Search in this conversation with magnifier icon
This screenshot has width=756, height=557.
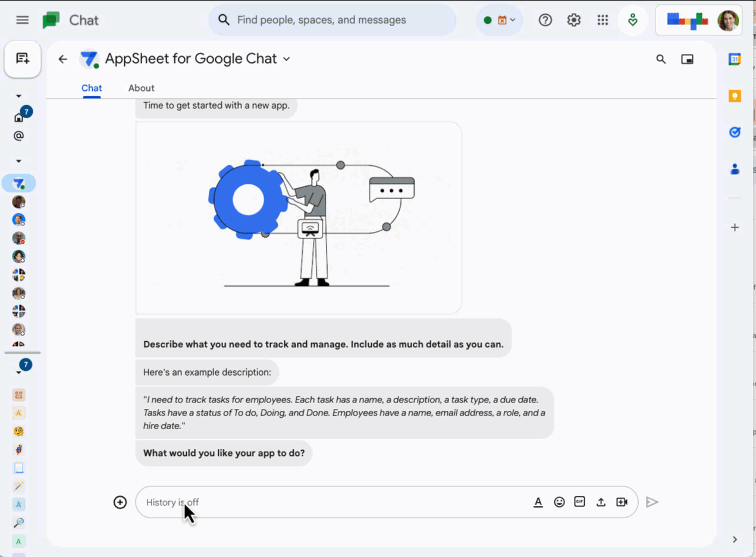click(x=661, y=59)
